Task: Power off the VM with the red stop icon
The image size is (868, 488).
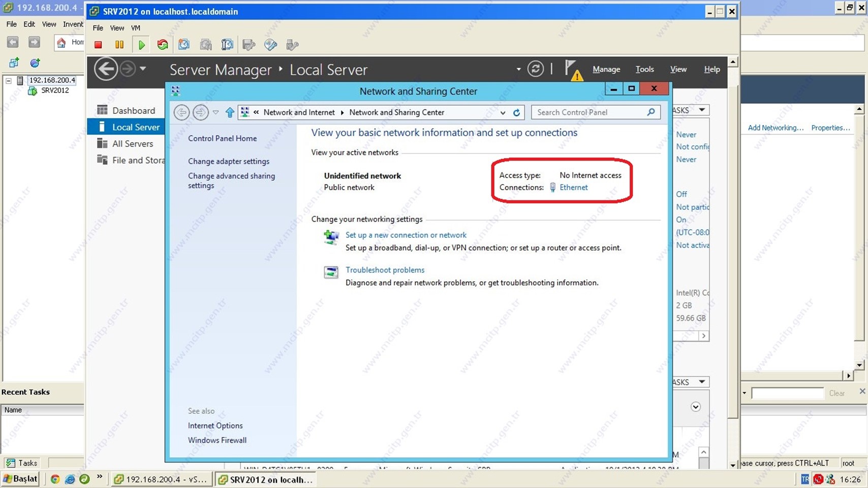Action: click(98, 45)
